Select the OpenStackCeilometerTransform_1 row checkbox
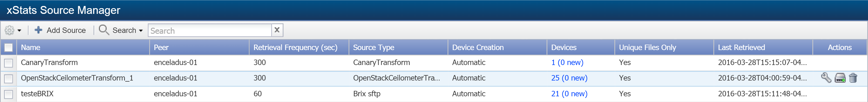This screenshot has width=868, height=102. click(x=8, y=79)
